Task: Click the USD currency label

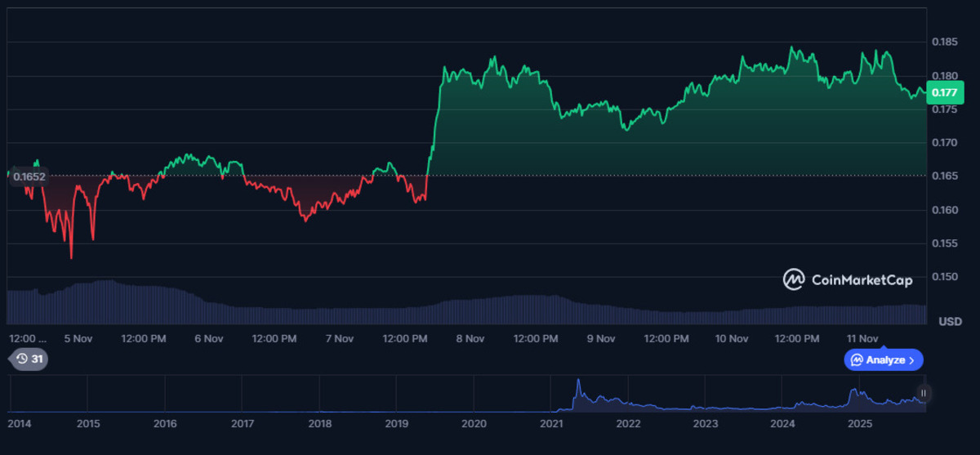Action: click(x=950, y=321)
